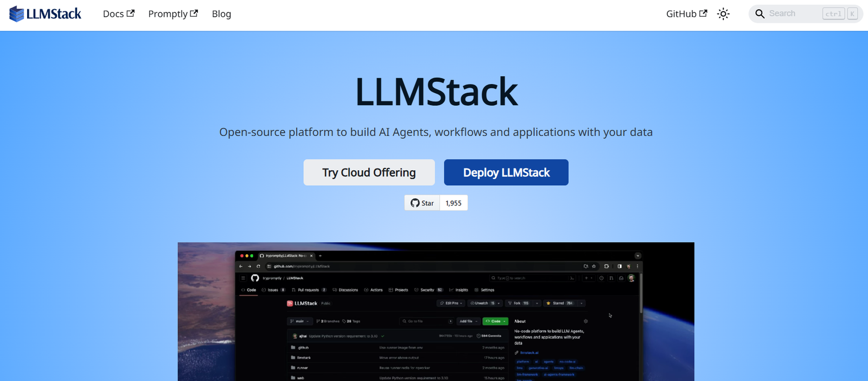Open the Blog navigation item
This screenshot has width=868, height=381.
coord(221,14)
